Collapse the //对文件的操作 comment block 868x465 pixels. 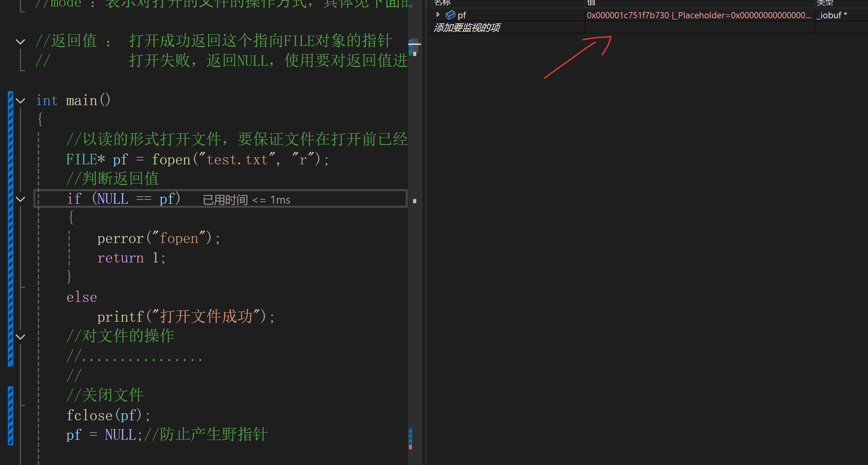[x=20, y=337]
